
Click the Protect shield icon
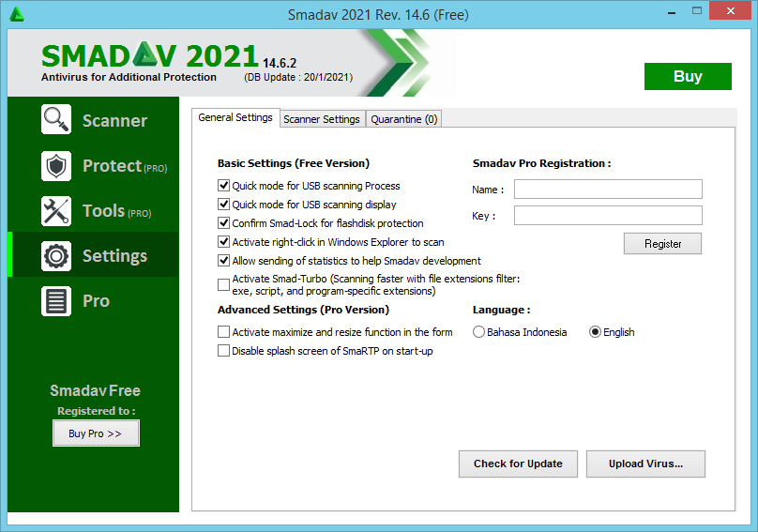[56, 166]
